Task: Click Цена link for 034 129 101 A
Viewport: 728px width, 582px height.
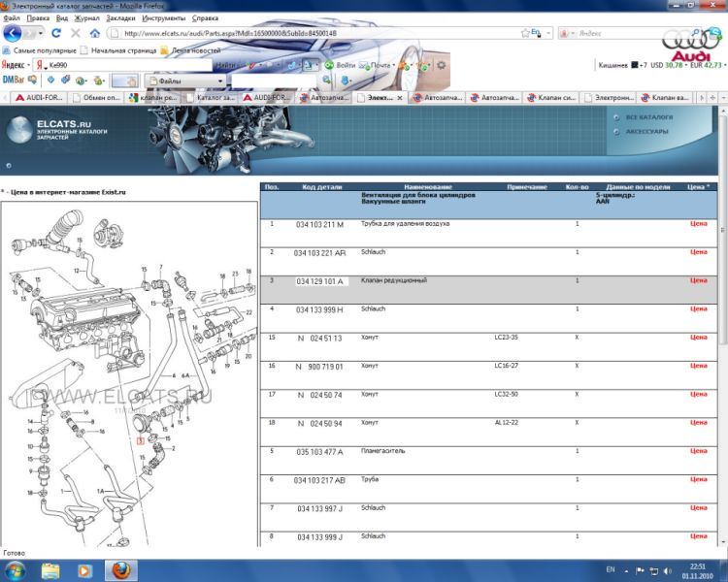Action: [698, 280]
